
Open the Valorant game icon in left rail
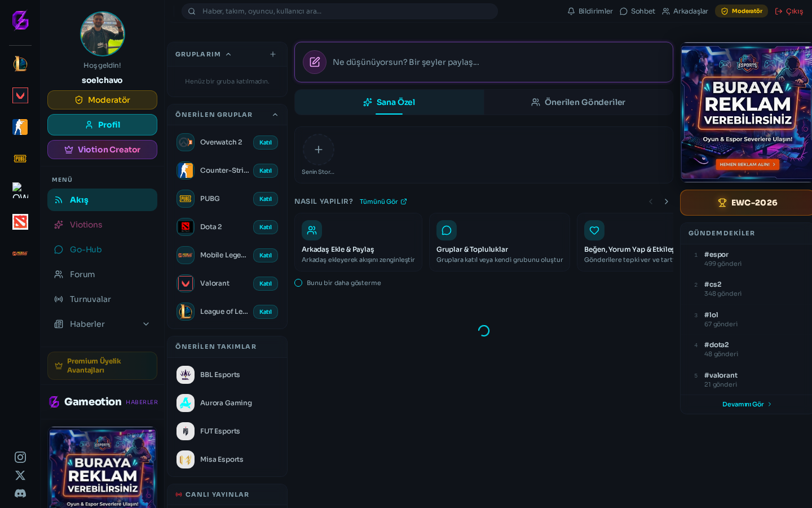pos(20,95)
